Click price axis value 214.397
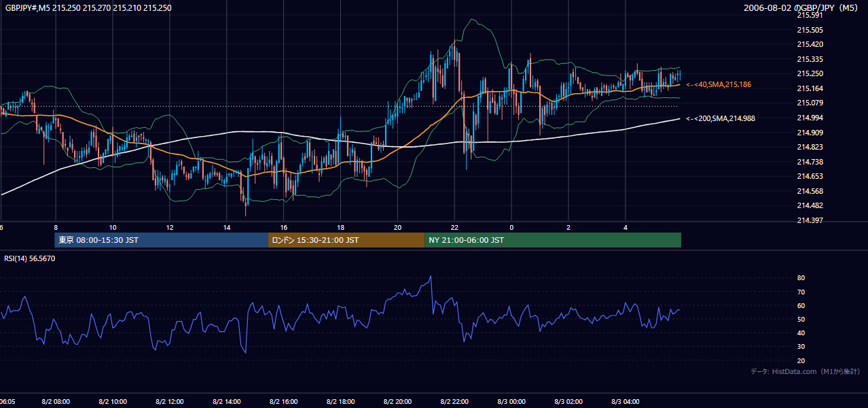This screenshot has width=868, height=408. [810, 220]
